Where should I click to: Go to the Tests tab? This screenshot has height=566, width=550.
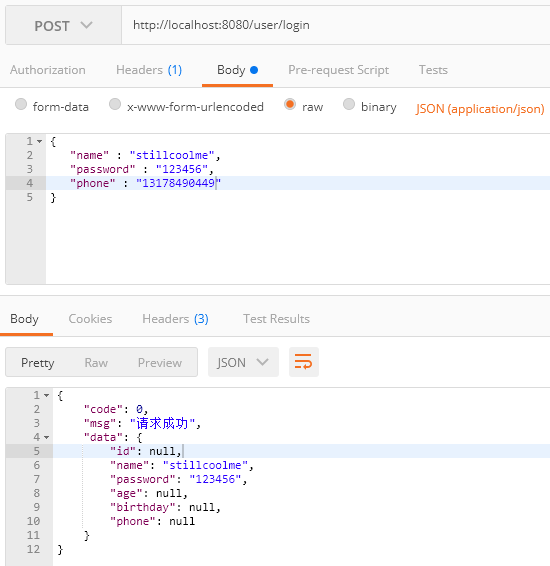click(433, 70)
